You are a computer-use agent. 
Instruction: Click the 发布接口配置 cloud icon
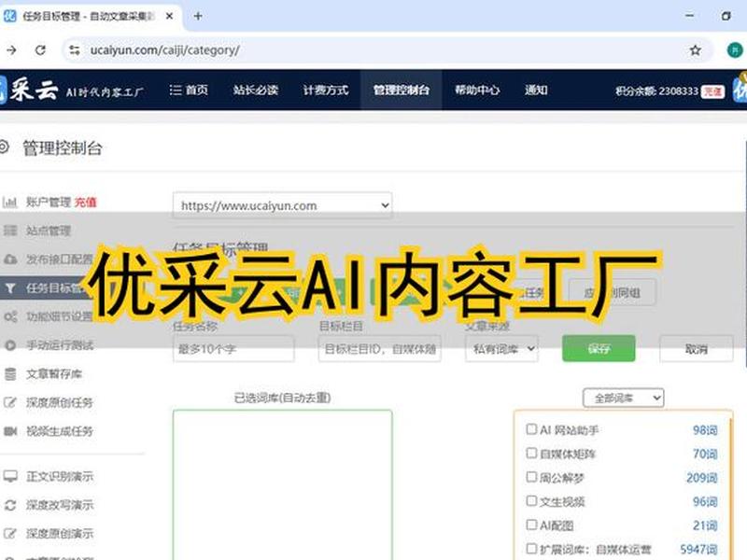[10, 259]
